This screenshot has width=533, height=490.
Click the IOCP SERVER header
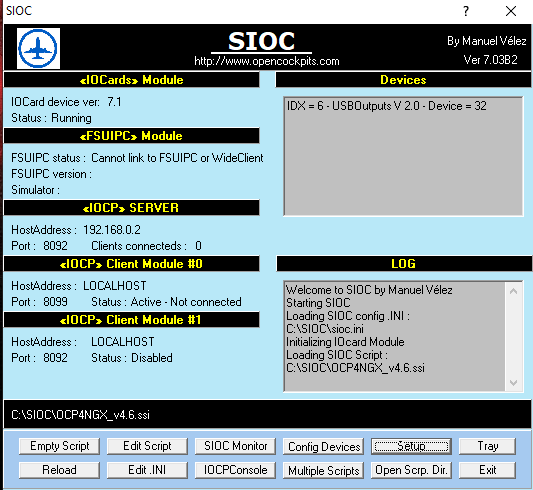[x=132, y=208]
